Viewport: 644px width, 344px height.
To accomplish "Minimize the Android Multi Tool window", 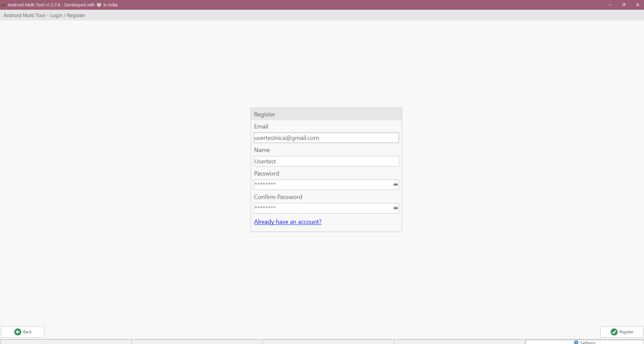I will (610, 5).
